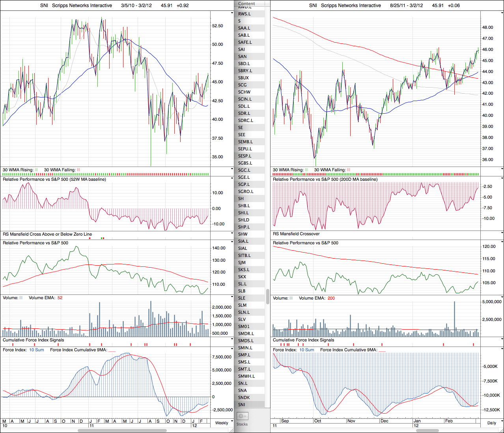Viewport: 504px width, 433px height.
Task: Open weekly Volume panel dropdown arrow
Action: (232, 297)
